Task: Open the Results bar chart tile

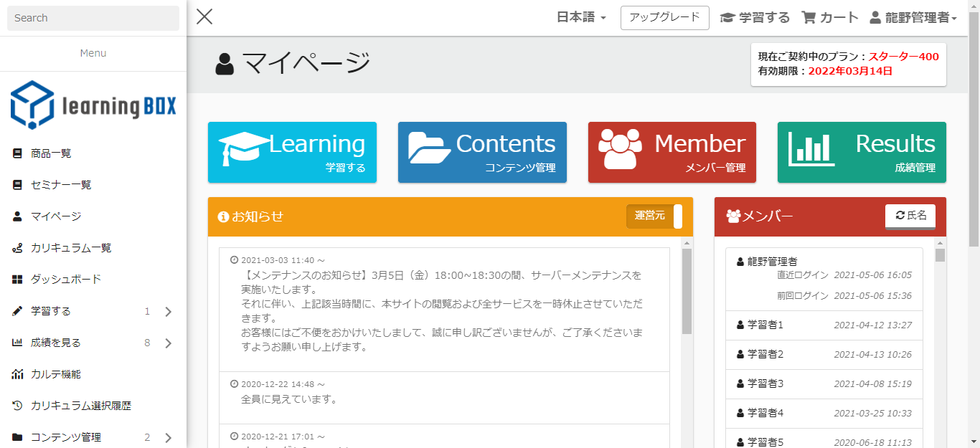Action: click(x=862, y=152)
